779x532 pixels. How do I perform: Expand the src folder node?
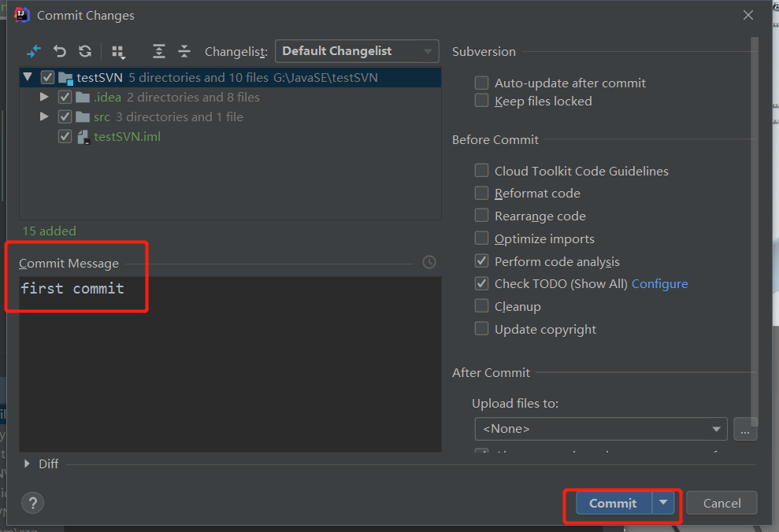point(44,116)
